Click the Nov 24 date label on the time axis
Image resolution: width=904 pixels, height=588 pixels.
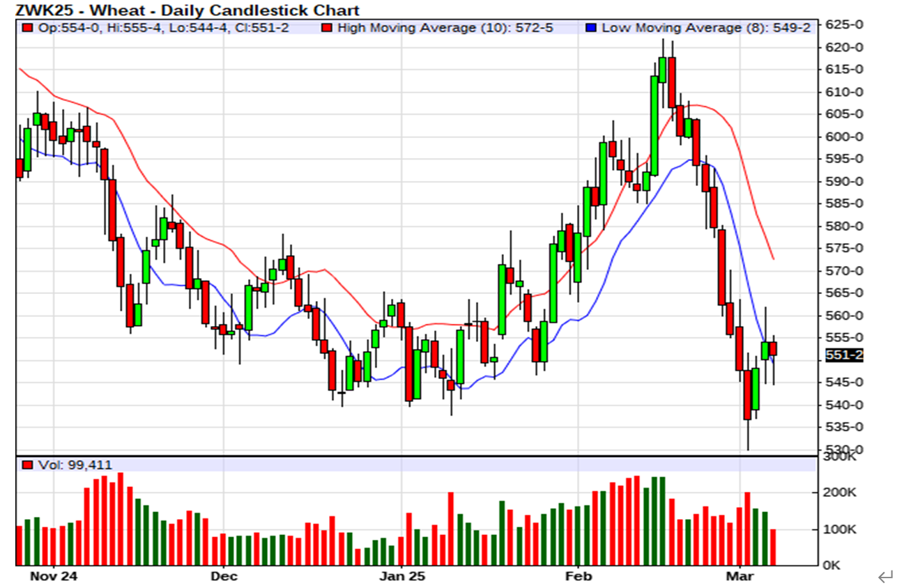tap(54, 576)
